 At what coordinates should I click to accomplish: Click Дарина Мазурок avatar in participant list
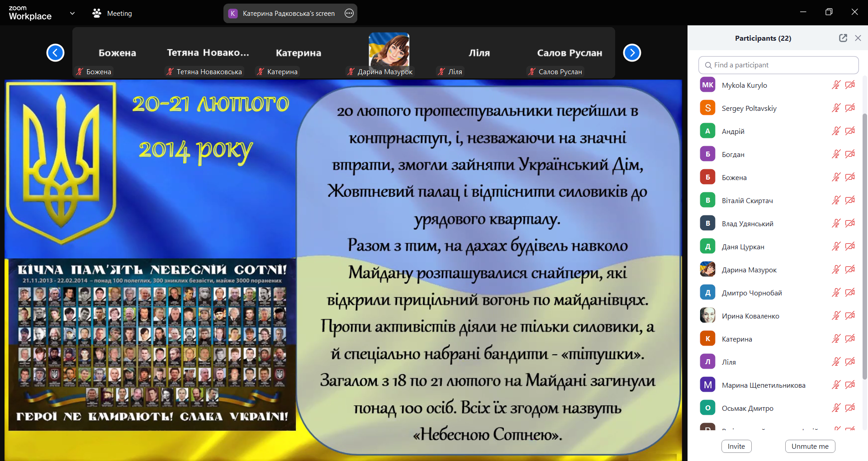(x=707, y=270)
